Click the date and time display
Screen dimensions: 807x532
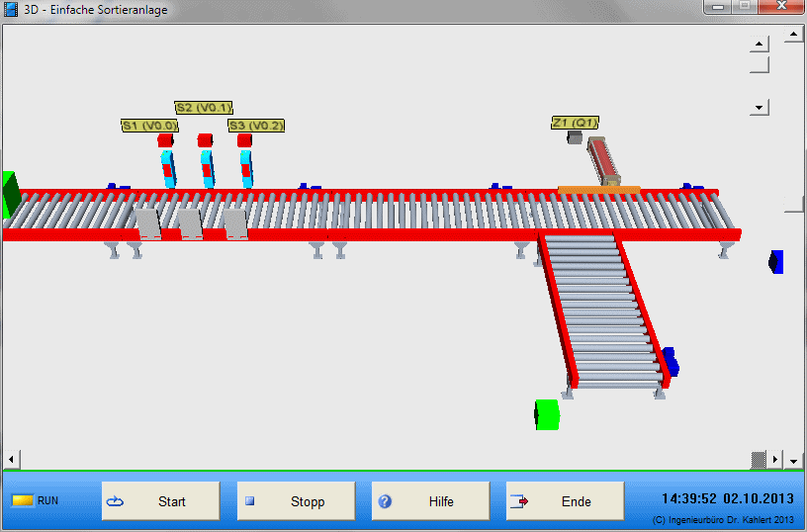(x=727, y=498)
